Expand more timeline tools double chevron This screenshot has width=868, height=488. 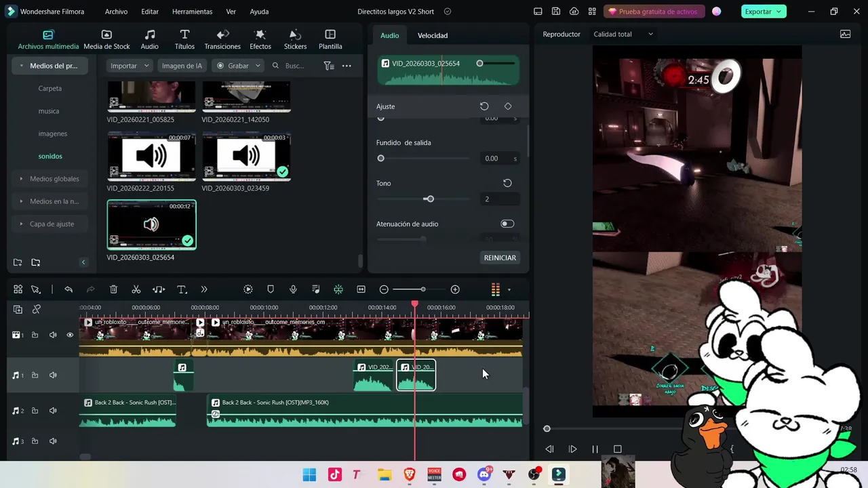[x=204, y=289]
